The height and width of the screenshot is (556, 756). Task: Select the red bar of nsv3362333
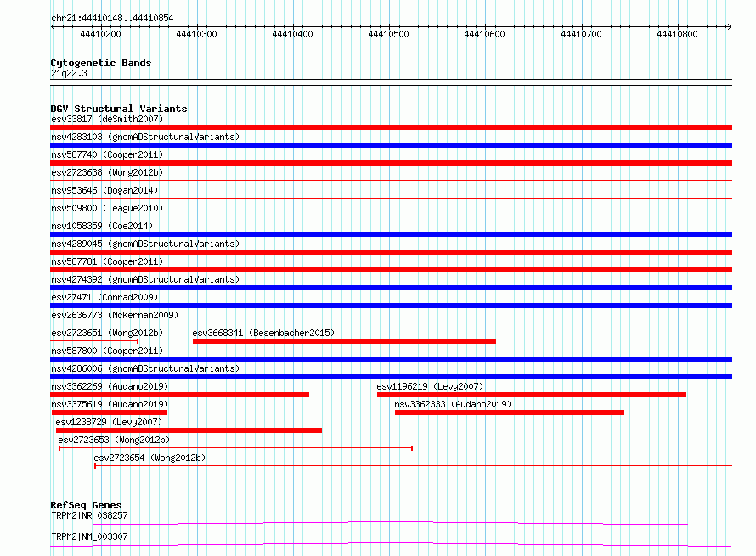pos(510,413)
